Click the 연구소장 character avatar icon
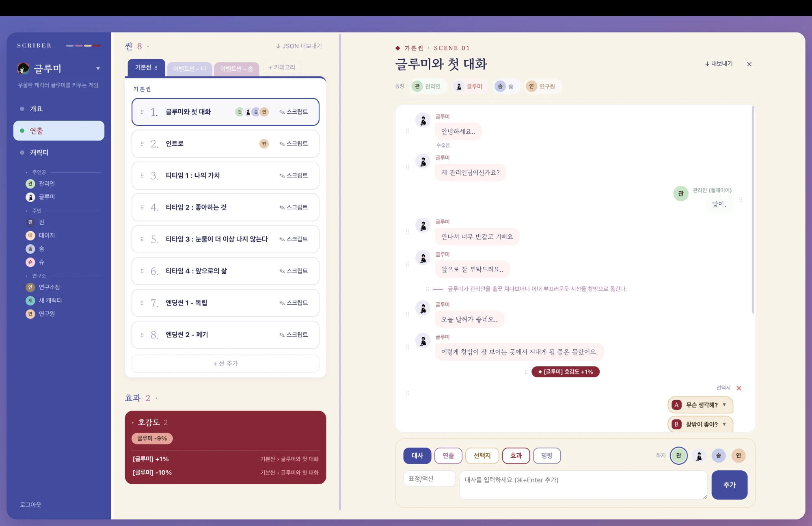The width and height of the screenshot is (812, 526). point(30,287)
